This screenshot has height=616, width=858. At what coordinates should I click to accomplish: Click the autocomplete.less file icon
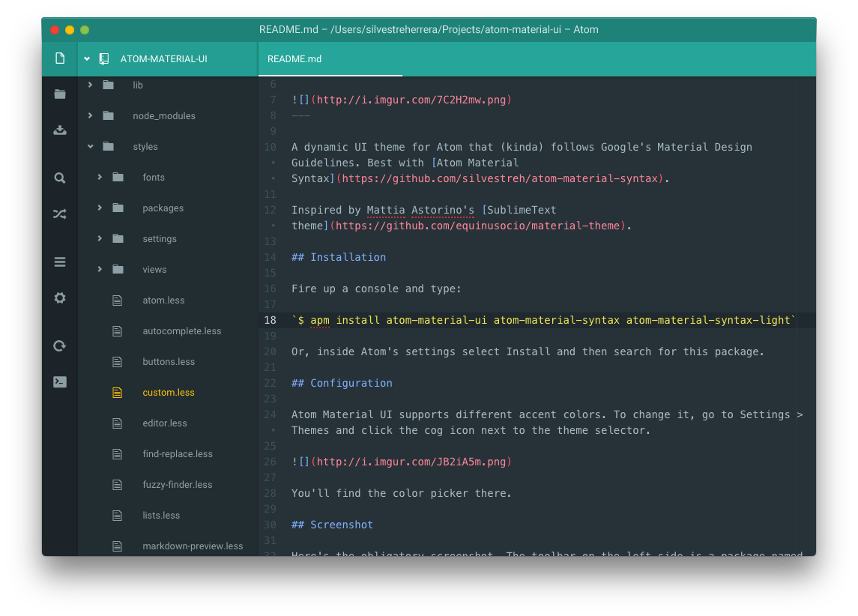[x=117, y=331]
